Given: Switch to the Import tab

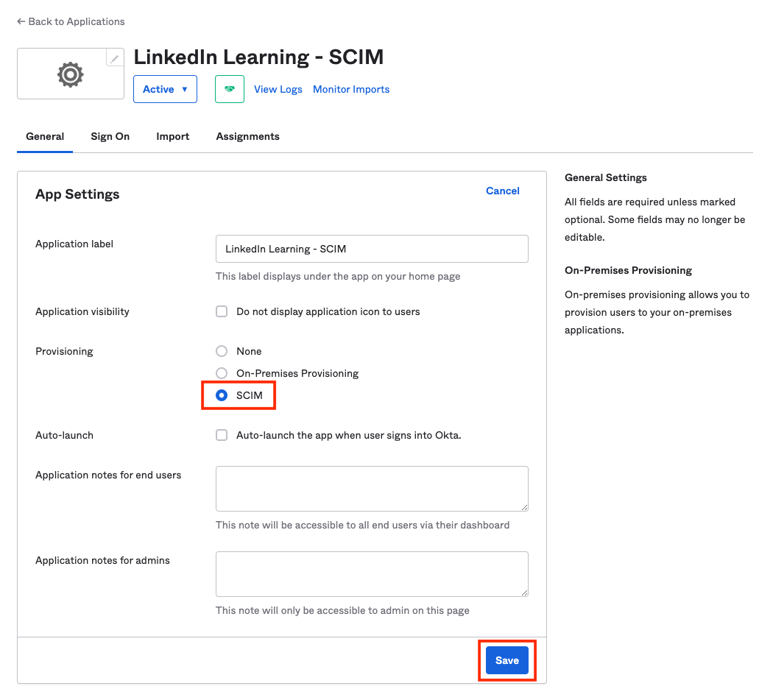Looking at the screenshot, I should point(172,136).
